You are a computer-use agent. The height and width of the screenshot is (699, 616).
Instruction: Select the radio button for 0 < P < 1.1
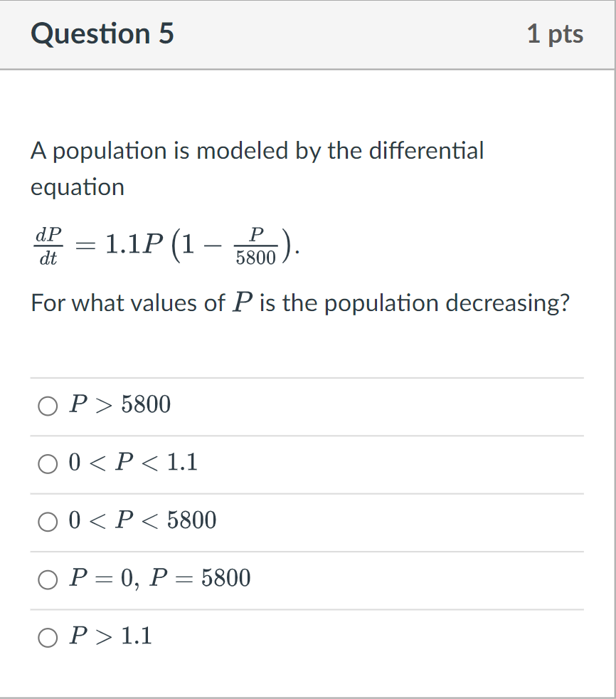click(48, 464)
